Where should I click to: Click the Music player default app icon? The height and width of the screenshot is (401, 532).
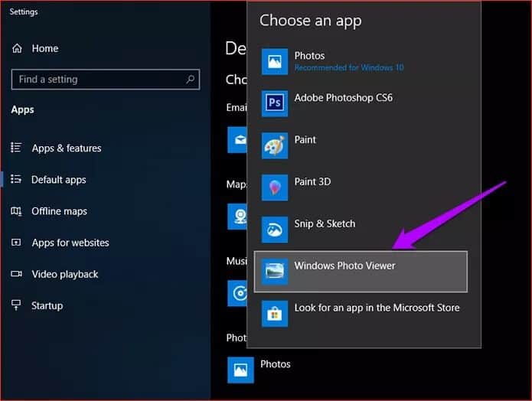(x=237, y=293)
